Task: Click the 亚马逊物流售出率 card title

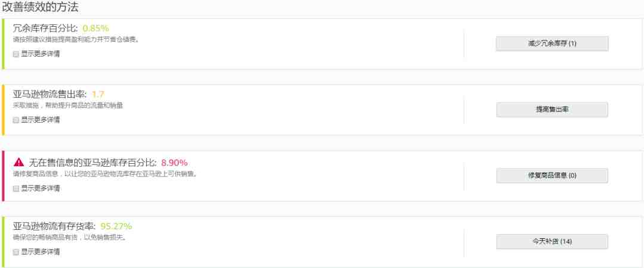Action: (x=50, y=94)
